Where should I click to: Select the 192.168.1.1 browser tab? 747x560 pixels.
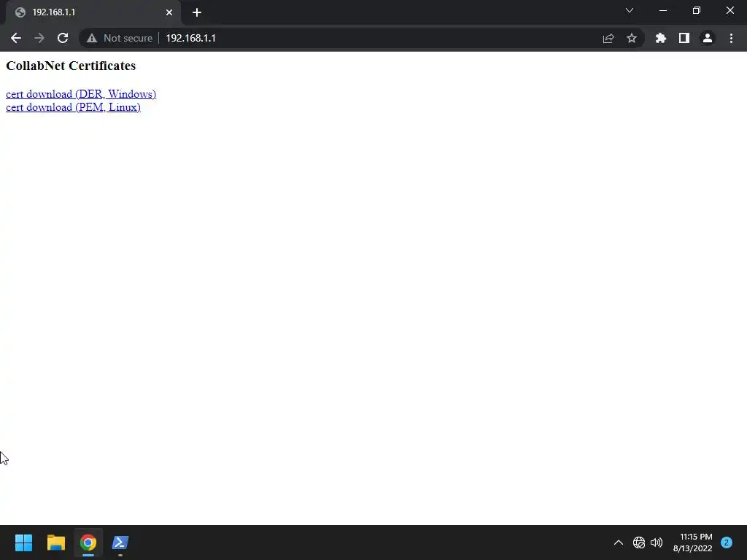pyautogui.click(x=93, y=12)
